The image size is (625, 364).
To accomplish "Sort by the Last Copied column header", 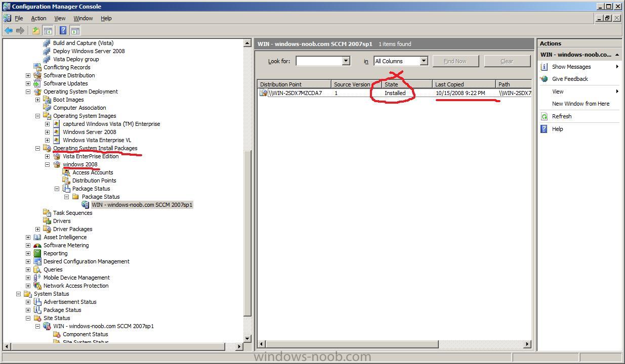I will (464, 84).
